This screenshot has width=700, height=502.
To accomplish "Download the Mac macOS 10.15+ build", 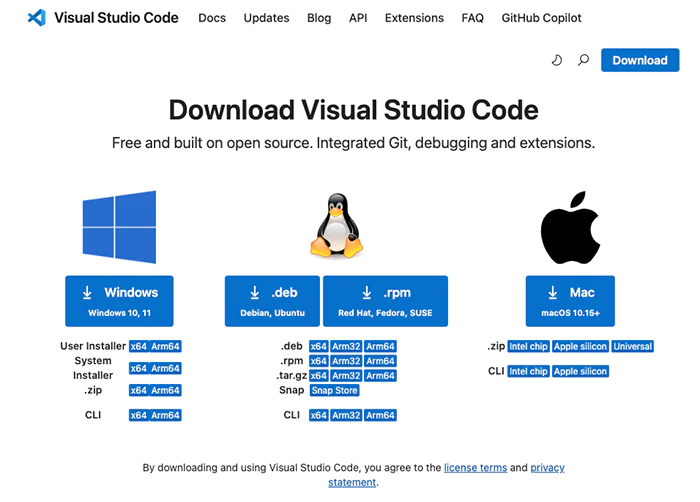I will pos(570,301).
